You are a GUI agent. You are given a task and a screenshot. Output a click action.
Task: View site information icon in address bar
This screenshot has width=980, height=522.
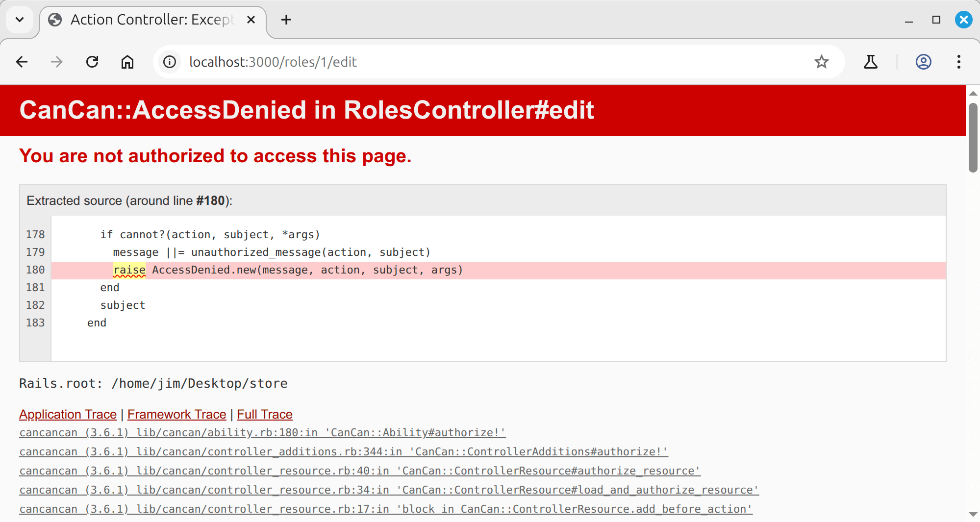170,62
